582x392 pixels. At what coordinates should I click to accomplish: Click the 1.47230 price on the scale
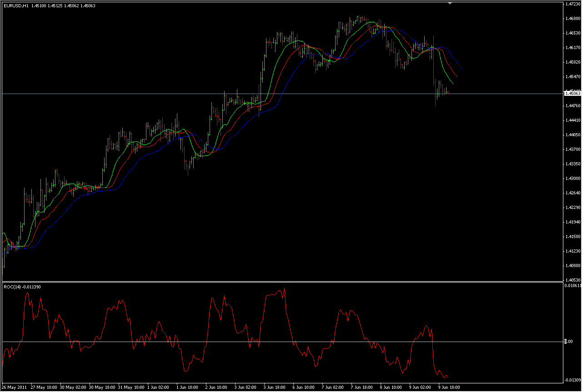tap(572, 4)
